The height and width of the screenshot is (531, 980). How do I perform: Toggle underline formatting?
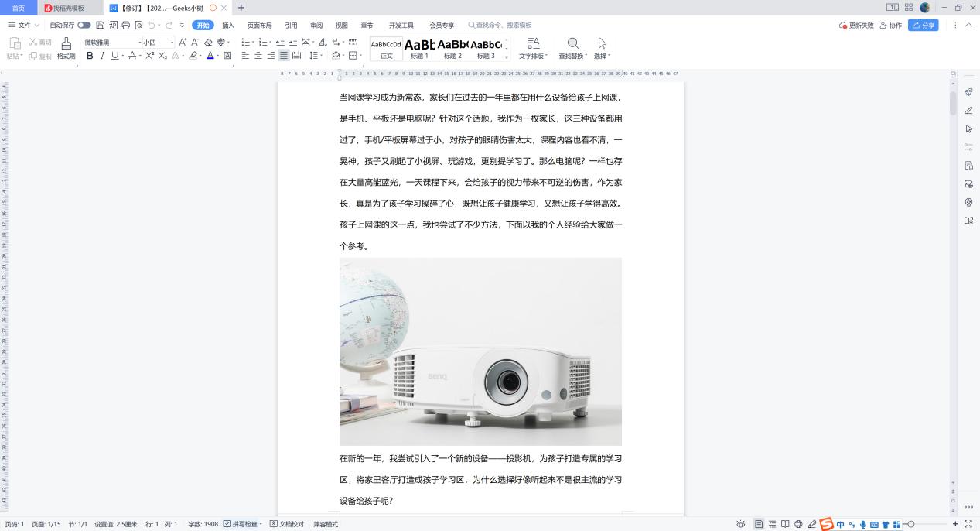tap(114, 55)
